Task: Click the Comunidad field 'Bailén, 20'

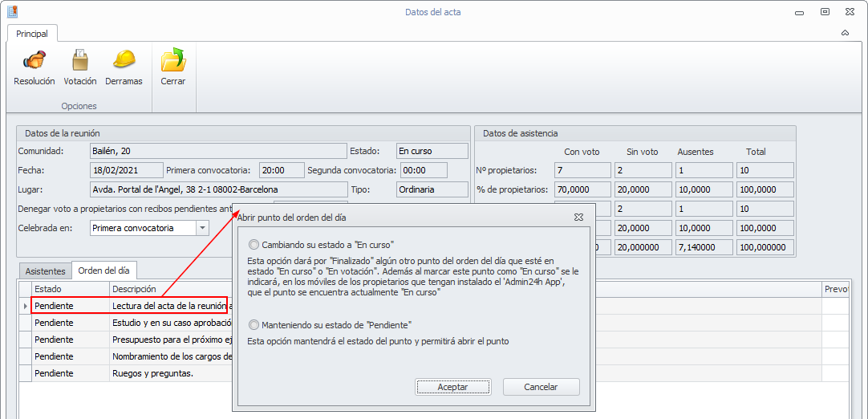Action: [218, 151]
